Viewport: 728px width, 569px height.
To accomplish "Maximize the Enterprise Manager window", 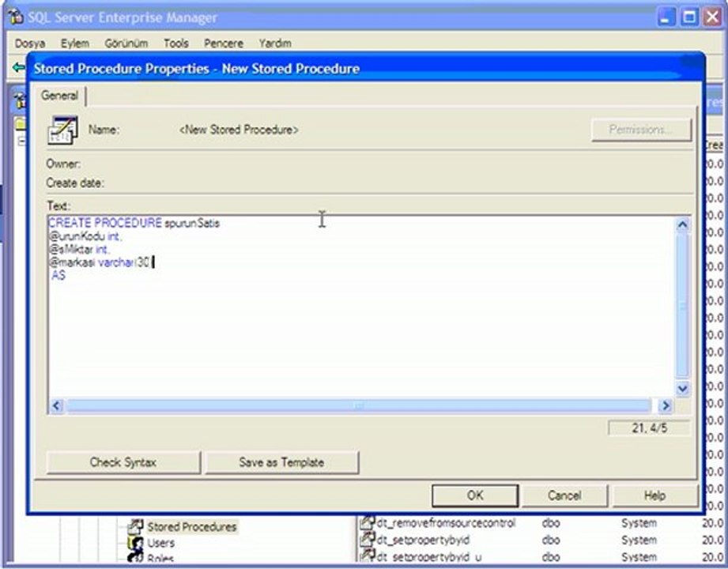I will click(690, 17).
